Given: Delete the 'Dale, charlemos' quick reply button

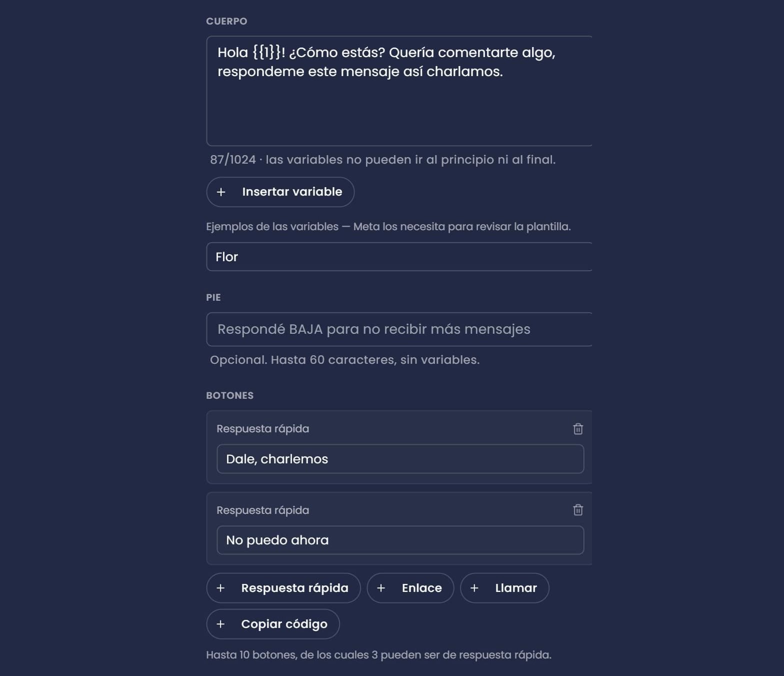Looking at the screenshot, I should point(577,429).
